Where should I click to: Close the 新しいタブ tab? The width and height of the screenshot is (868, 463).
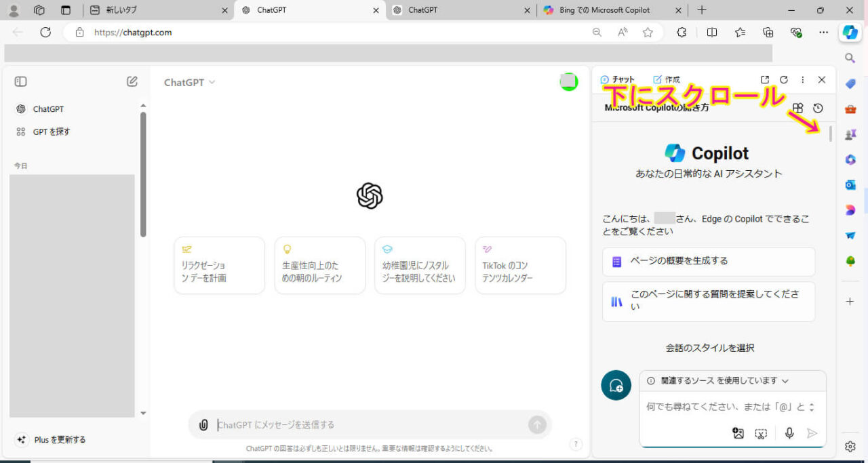tap(225, 10)
